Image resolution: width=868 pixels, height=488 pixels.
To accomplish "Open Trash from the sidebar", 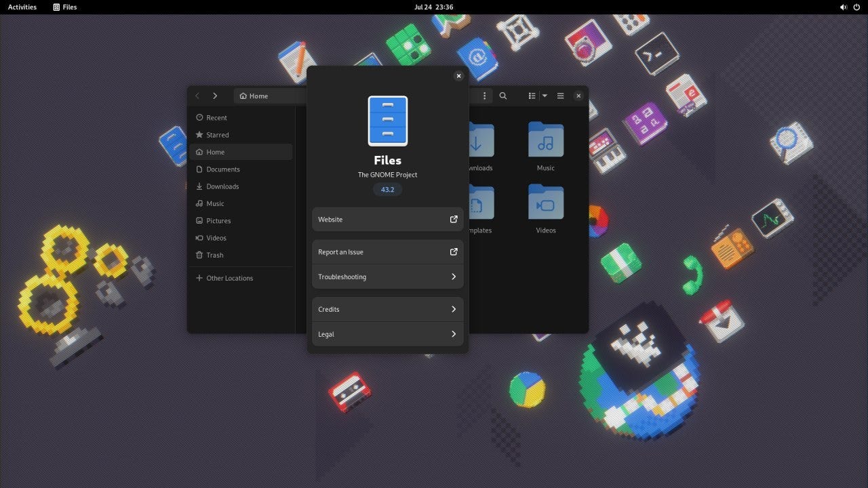I will click(241, 255).
